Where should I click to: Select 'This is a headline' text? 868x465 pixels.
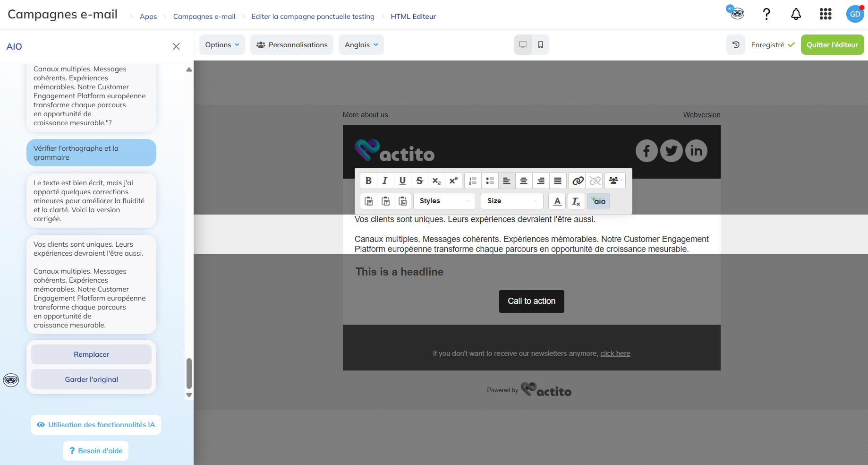(x=400, y=272)
